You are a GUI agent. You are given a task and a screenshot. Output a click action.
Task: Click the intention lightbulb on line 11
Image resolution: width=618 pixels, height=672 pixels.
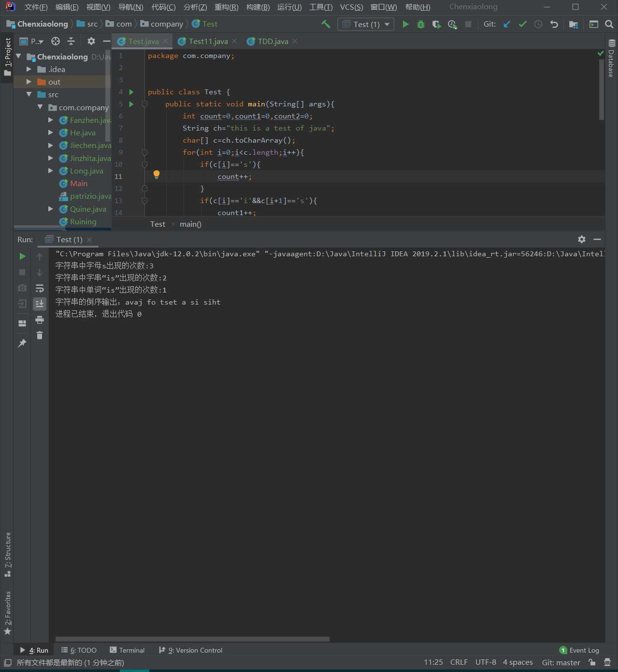tap(157, 175)
